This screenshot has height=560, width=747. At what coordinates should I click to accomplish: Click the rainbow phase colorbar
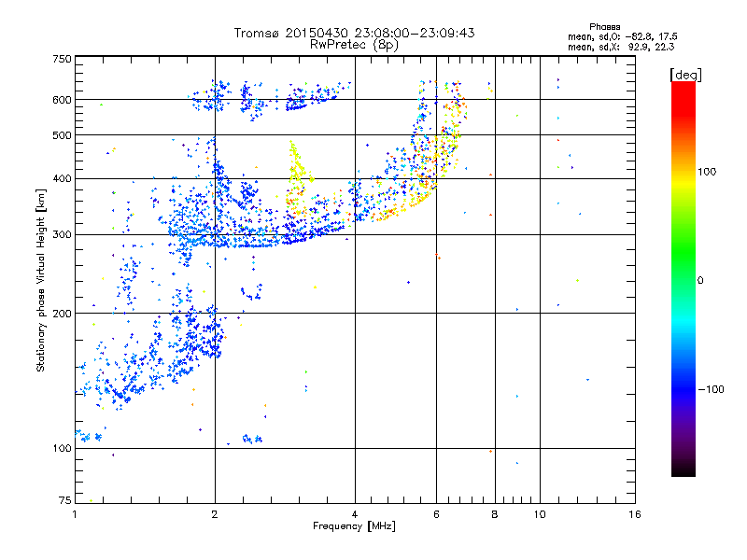tap(684, 278)
